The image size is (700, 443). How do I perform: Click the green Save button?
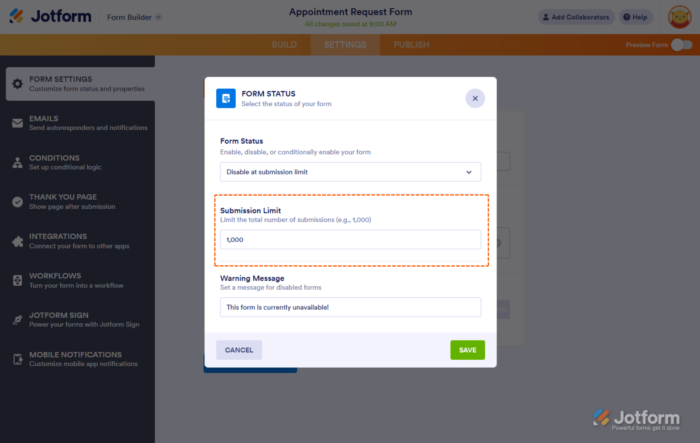[x=467, y=350]
